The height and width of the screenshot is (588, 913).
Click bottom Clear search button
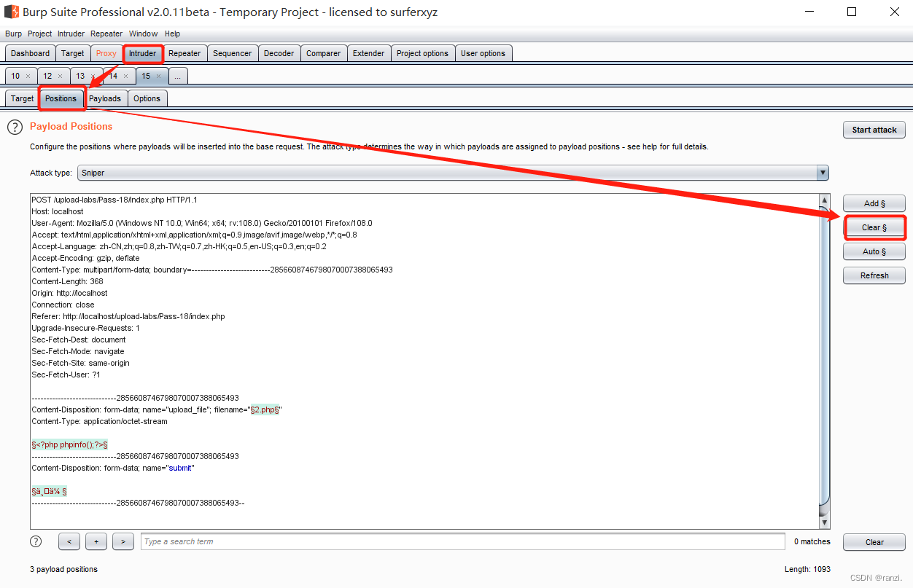click(x=874, y=542)
